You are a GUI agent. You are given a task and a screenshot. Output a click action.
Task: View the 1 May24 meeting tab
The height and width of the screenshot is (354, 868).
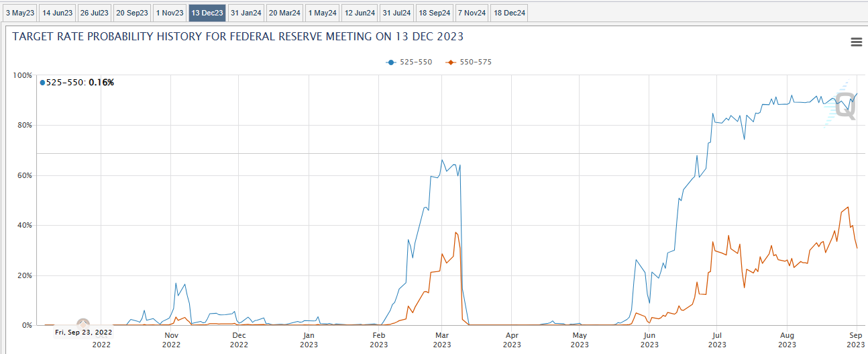click(323, 13)
